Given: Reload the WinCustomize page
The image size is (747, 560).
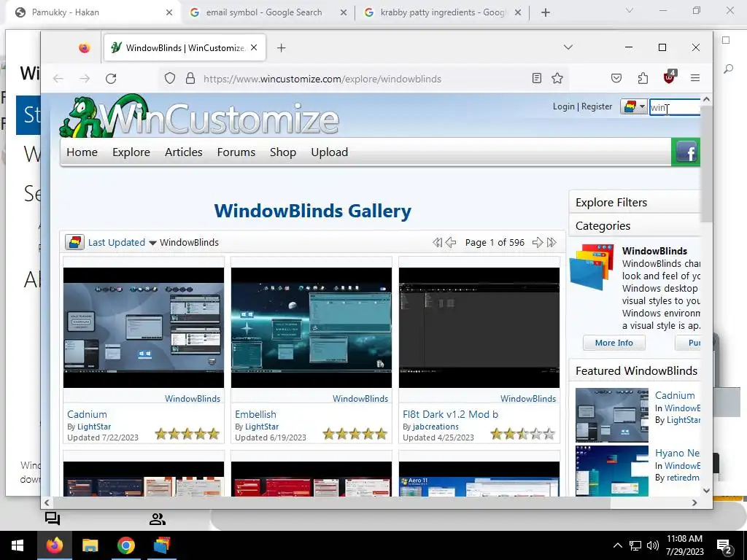Looking at the screenshot, I should (x=111, y=79).
